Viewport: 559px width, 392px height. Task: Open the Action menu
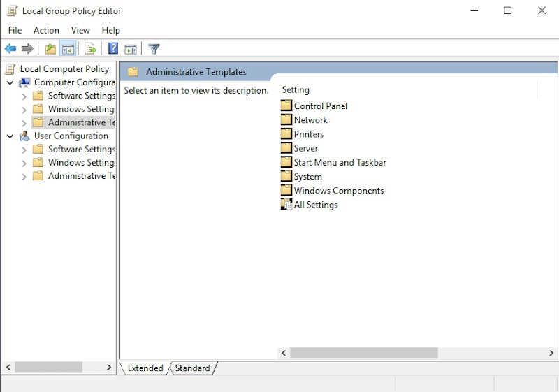pos(46,30)
